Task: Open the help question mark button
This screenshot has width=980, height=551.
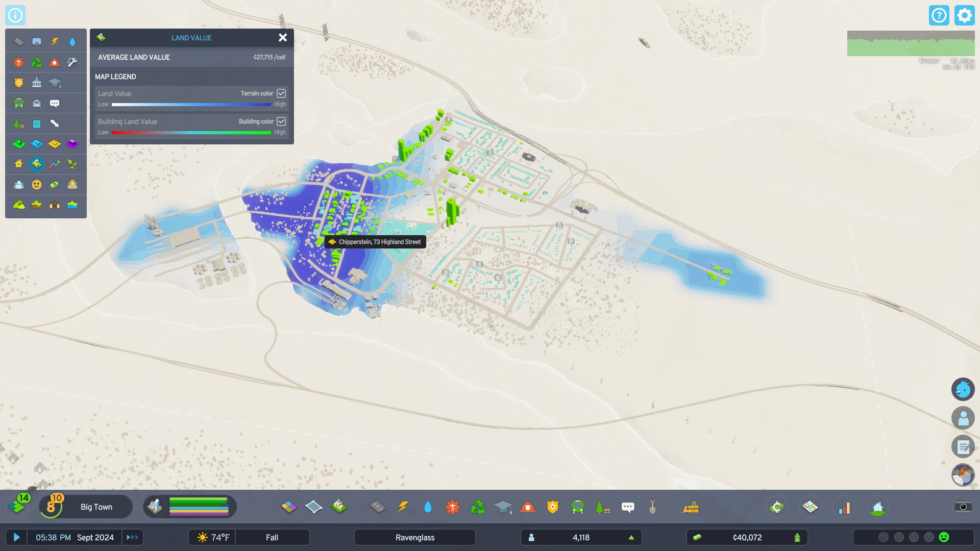Action: pyautogui.click(x=939, y=15)
